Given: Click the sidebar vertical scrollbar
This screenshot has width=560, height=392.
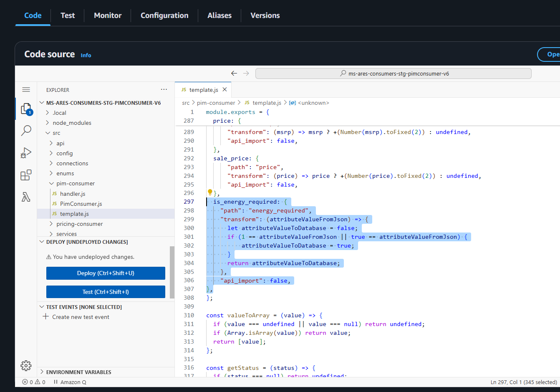Looking at the screenshot, I should 172,272.
